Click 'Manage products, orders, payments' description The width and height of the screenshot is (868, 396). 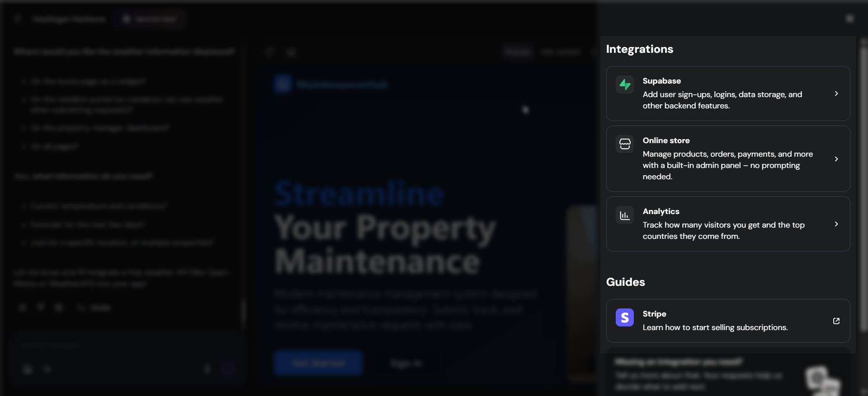click(x=728, y=165)
